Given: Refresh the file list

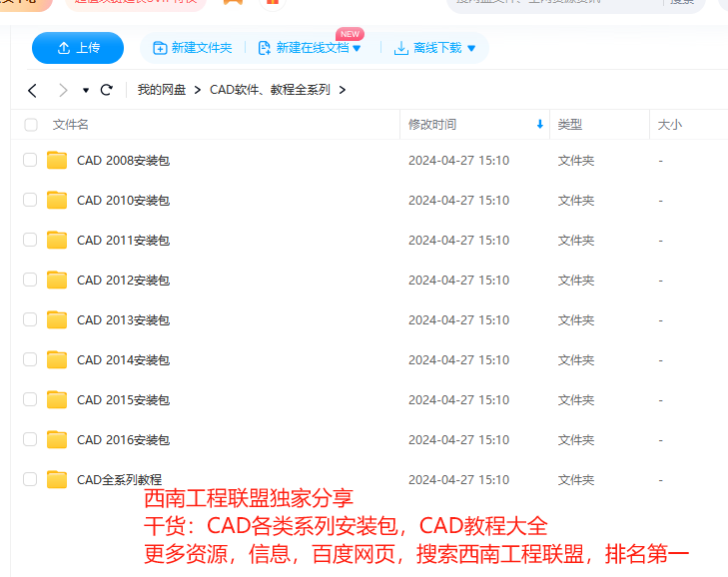Looking at the screenshot, I should pyautogui.click(x=106, y=90).
